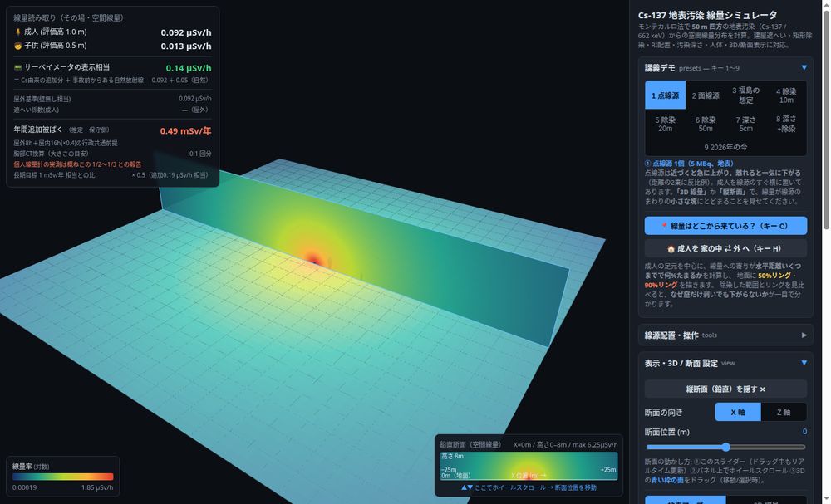Click the 線量はどこから来ている? button
831x504 pixels.
pos(725,226)
